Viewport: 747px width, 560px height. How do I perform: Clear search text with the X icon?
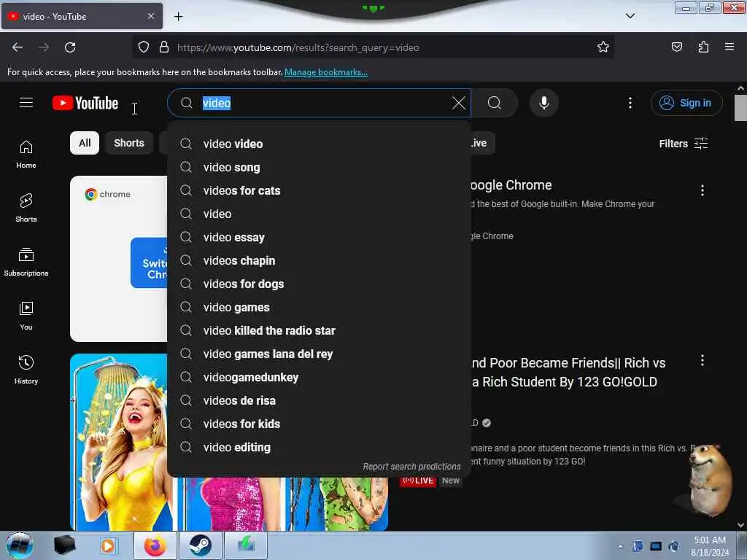coord(459,103)
